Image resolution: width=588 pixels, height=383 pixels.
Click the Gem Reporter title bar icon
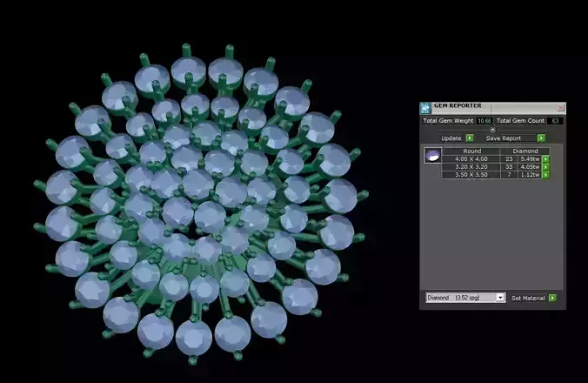425,108
